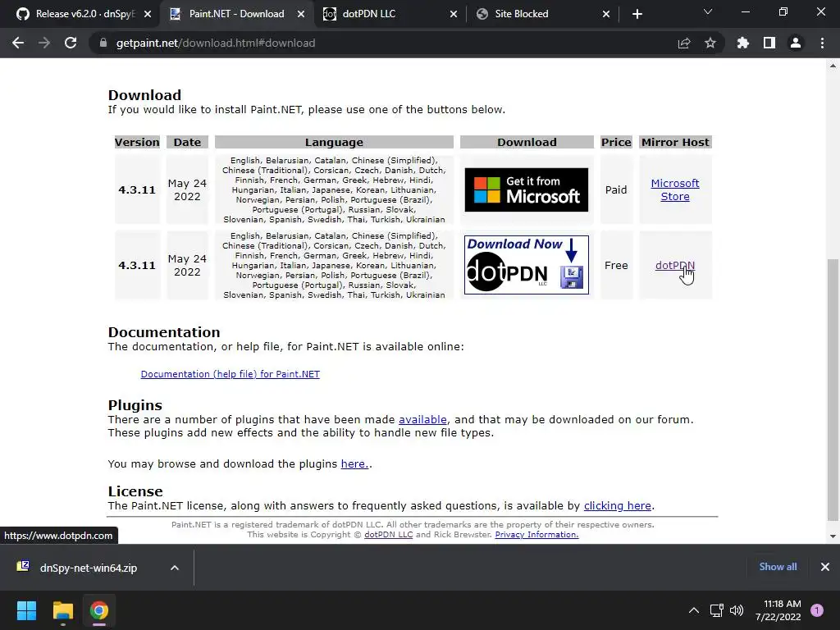Open the Microsoft Store mirror link
Viewport: 840px width, 630px height.
click(x=675, y=189)
